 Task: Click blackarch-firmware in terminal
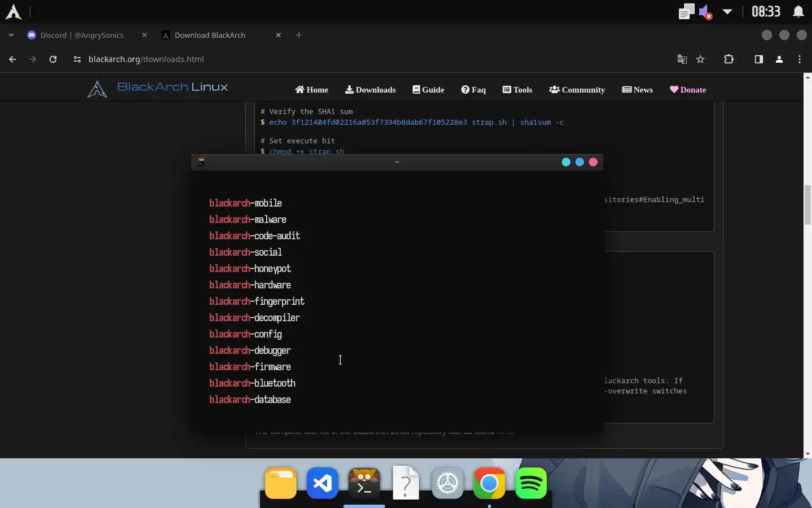pyautogui.click(x=250, y=367)
